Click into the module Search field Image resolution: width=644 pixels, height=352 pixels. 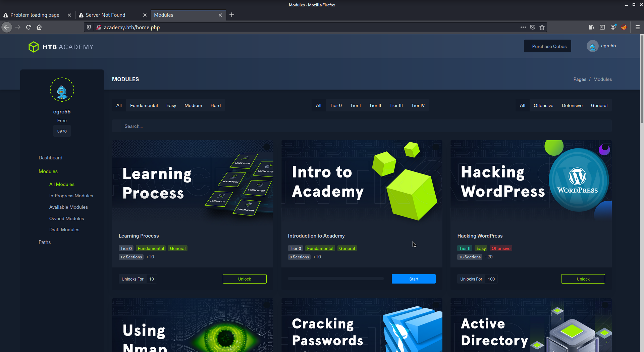click(362, 126)
